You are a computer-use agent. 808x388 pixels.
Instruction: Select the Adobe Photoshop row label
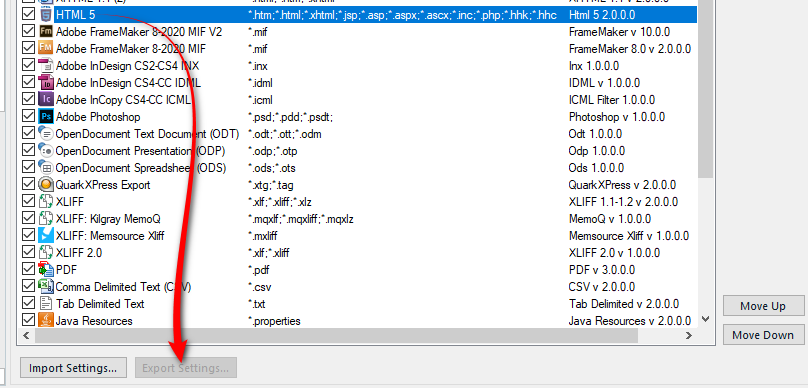pyautogui.click(x=98, y=117)
